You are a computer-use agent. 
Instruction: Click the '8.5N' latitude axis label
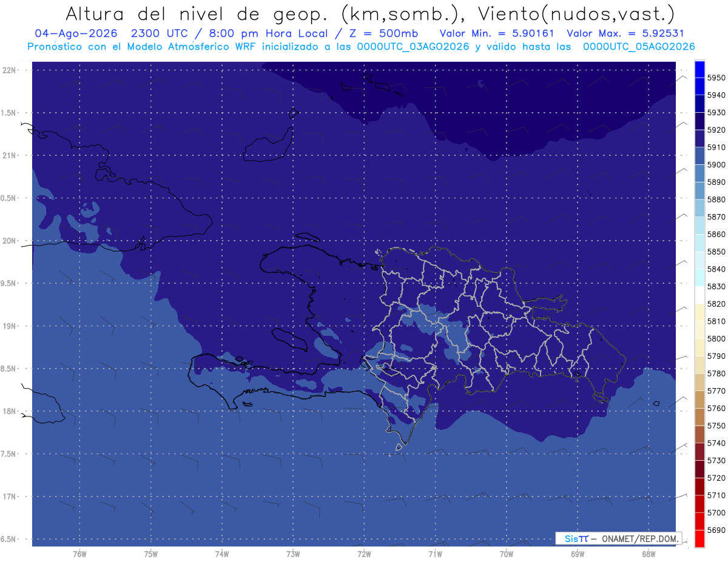9,369
